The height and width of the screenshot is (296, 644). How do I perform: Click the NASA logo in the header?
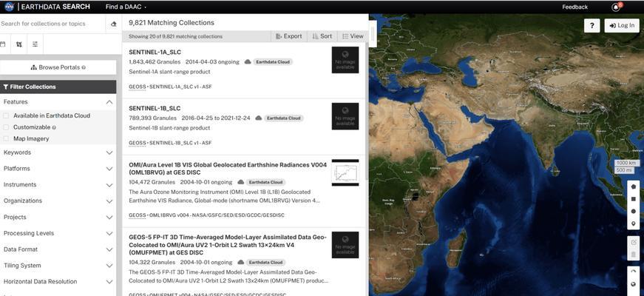[x=10, y=7]
